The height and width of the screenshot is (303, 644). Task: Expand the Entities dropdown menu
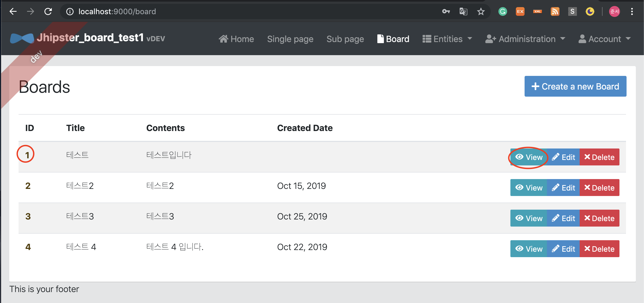point(447,39)
